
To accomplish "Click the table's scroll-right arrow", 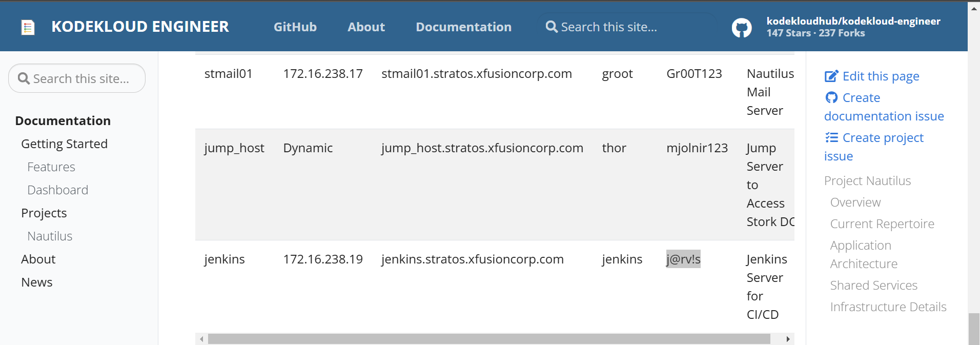I will (788, 339).
